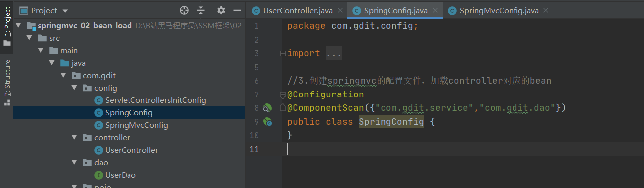Open the 1: Project tool window button
Viewport: 644px width, 188px height.
pos(7,27)
